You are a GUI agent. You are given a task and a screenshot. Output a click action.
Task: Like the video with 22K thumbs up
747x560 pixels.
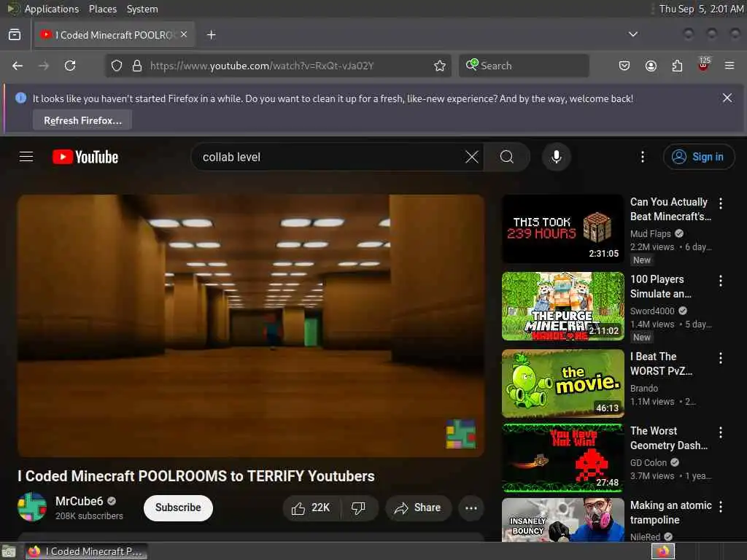311,507
